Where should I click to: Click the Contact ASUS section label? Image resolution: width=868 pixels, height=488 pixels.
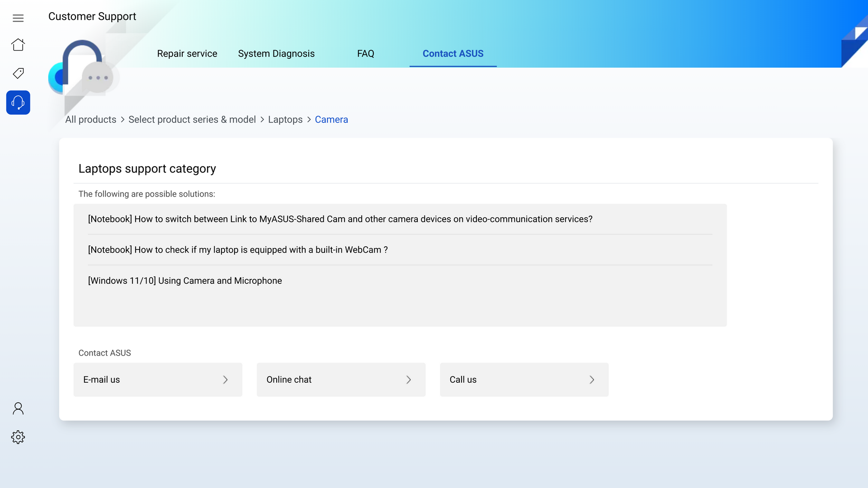104,353
